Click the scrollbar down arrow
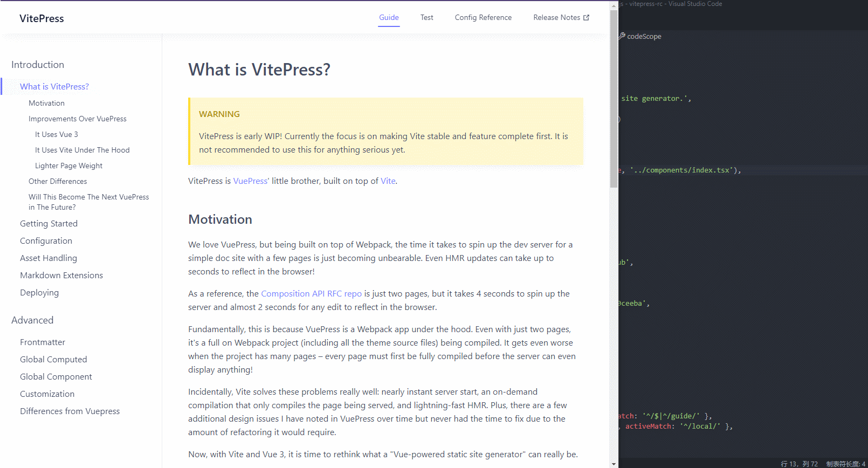The width and height of the screenshot is (868, 468). (x=614, y=464)
